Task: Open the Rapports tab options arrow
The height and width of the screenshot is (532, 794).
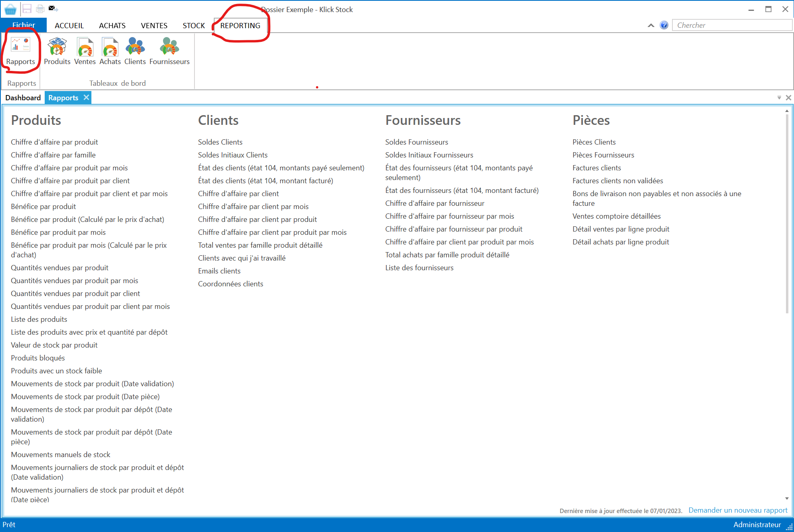Action: [x=780, y=97]
